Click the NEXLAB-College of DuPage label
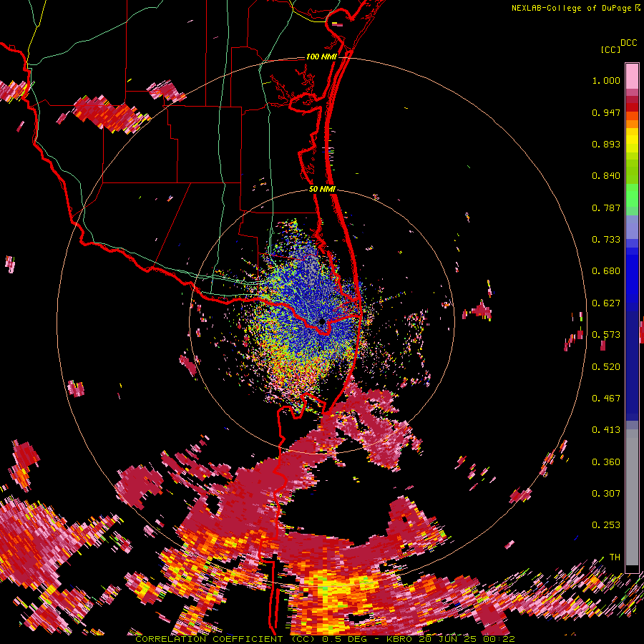644x644 pixels. click(x=571, y=8)
